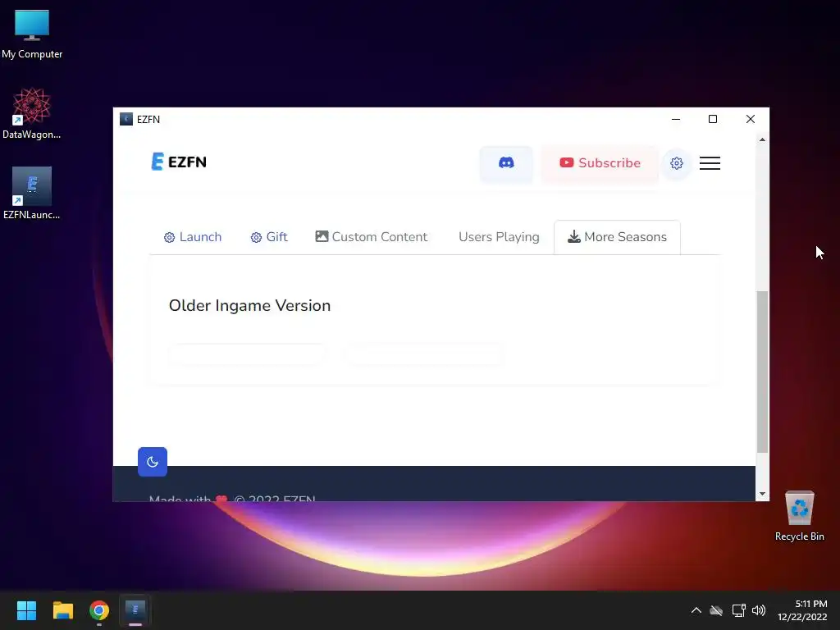
Task: Click the cloud sync tray icon
Action: click(716, 610)
